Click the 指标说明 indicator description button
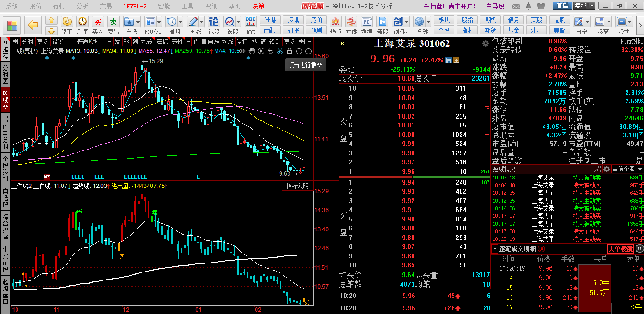Image resolution: width=644 pixels, height=314 pixels. click(x=298, y=186)
